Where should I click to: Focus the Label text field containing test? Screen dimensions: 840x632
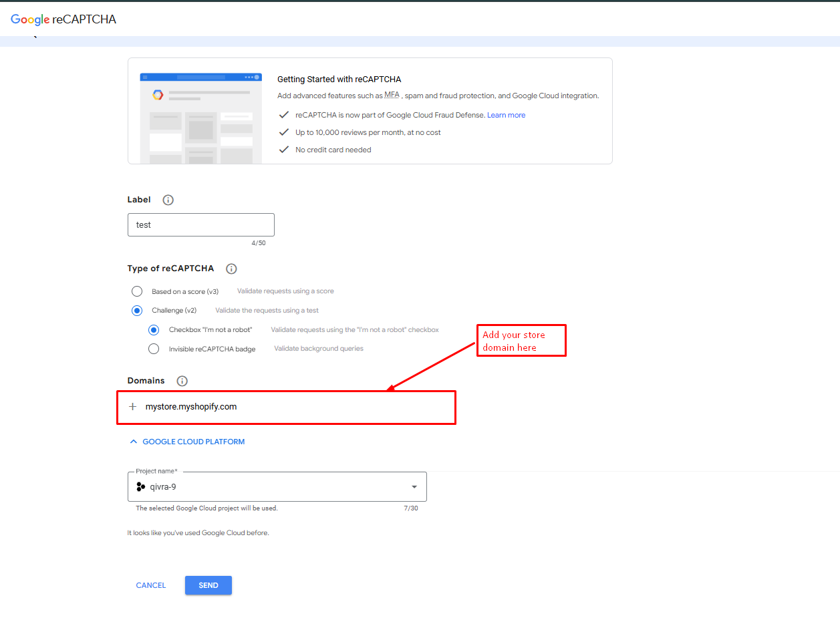pyautogui.click(x=201, y=225)
